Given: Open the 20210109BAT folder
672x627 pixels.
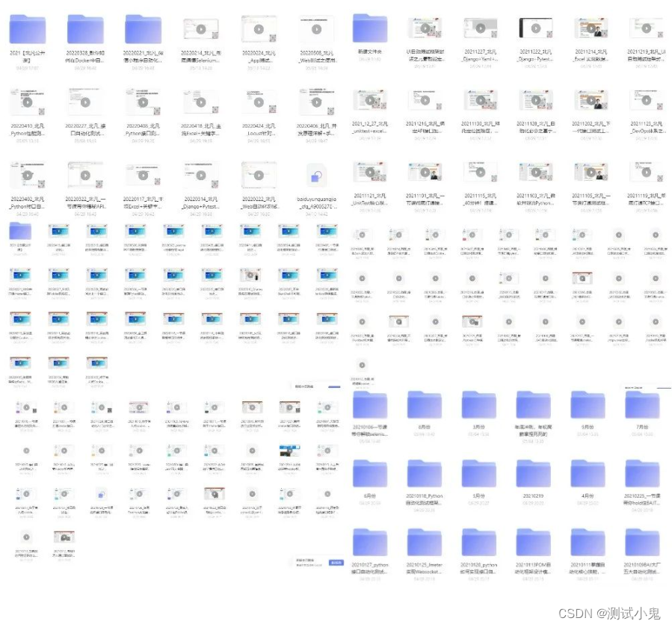Looking at the screenshot, I should click(x=642, y=543).
